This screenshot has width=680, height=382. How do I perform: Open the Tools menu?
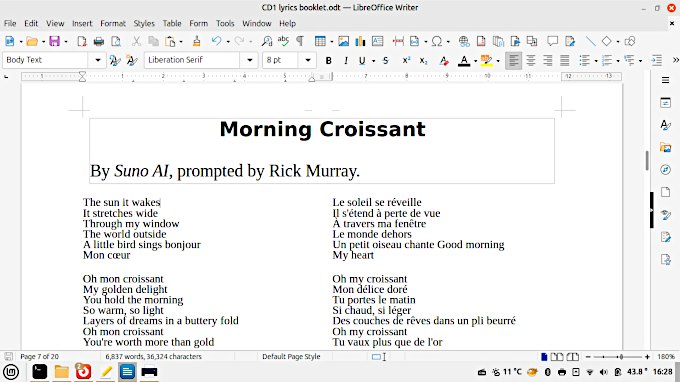pos(225,23)
